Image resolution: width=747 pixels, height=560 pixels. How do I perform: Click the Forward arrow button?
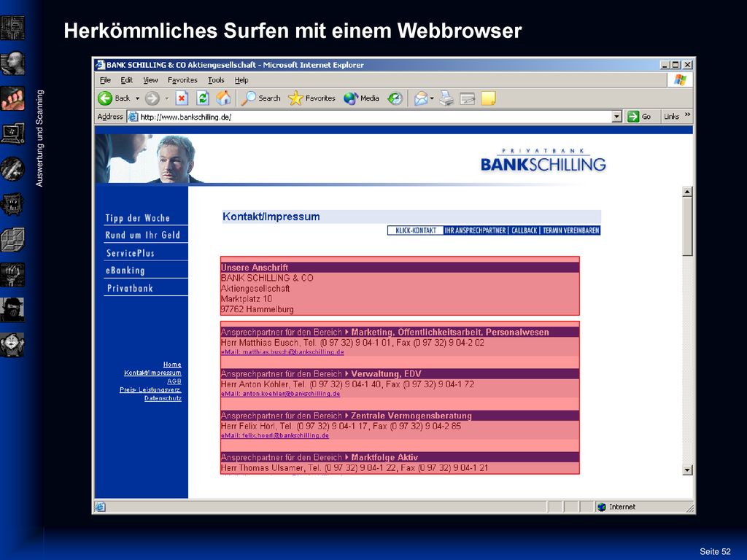click(152, 98)
